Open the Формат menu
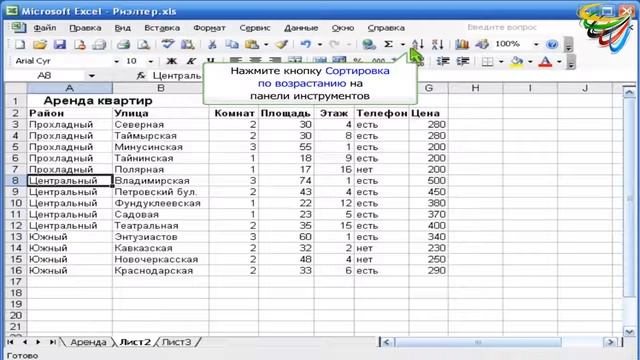 [x=209, y=28]
